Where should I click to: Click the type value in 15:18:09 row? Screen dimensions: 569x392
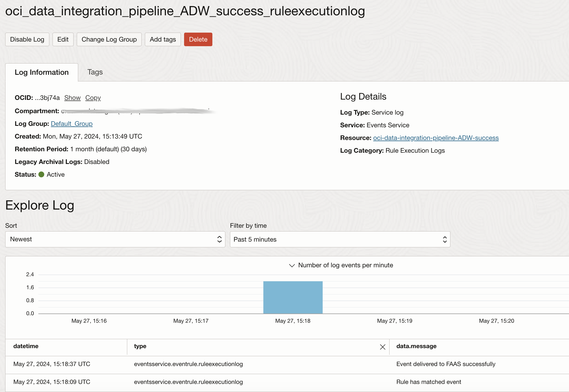click(x=188, y=382)
